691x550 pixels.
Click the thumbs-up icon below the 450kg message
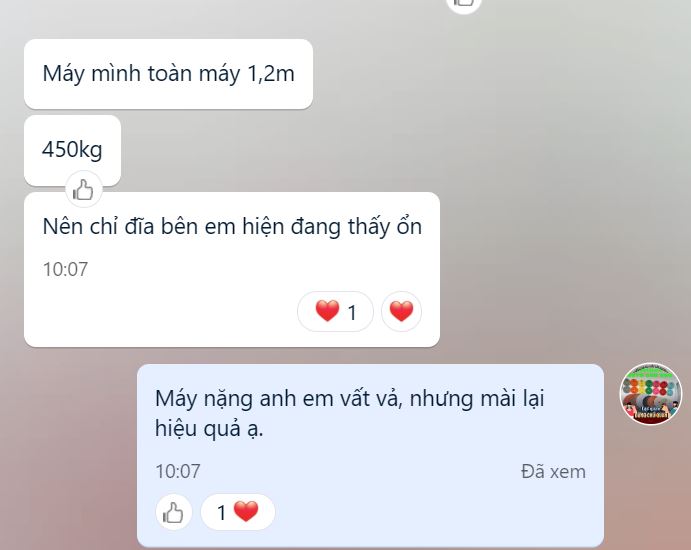point(84,190)
